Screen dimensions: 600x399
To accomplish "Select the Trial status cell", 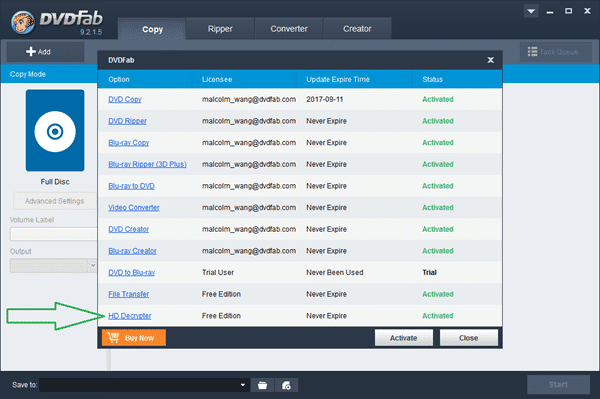I will [429, 272].
